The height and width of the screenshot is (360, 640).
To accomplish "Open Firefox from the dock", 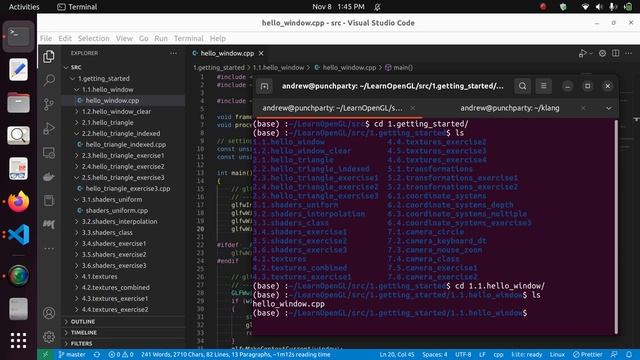I will point(18,202).
